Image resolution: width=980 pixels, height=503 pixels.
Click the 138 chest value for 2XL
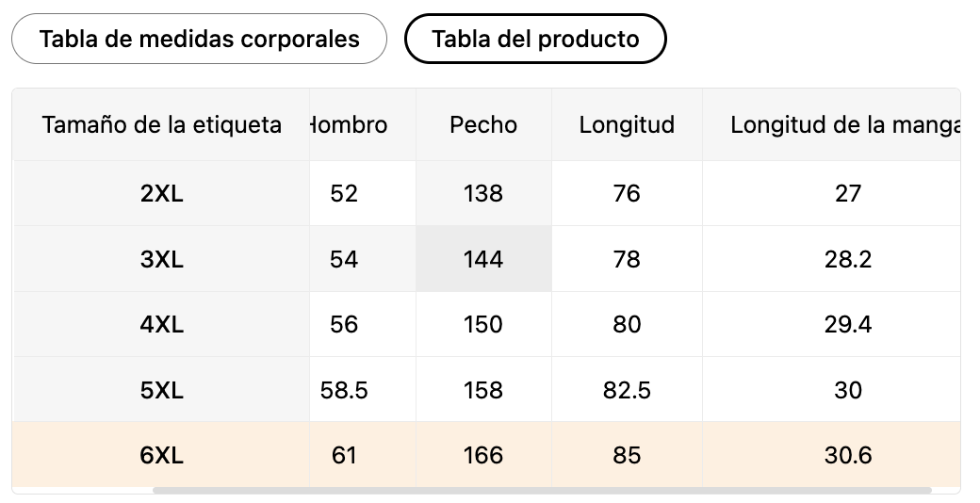pyautogui.click(x=483, y=194)
